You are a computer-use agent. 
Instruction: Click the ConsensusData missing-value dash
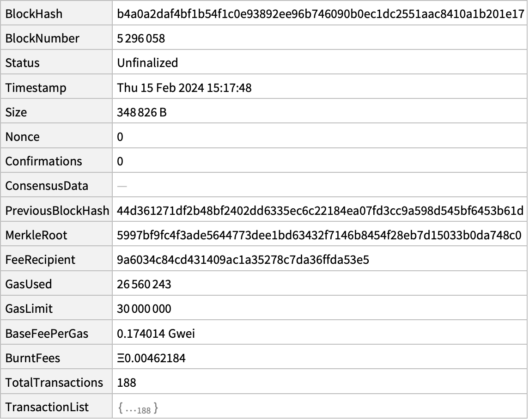click(x=122, y=186)
